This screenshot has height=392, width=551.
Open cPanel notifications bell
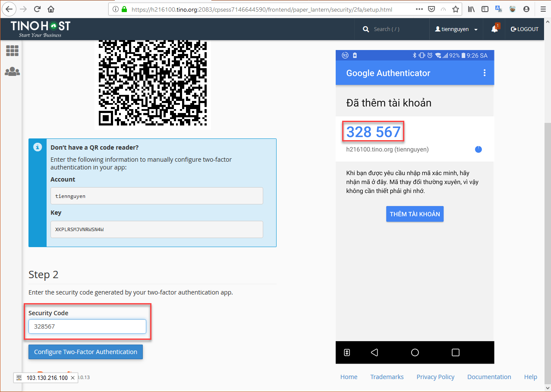point(494,29)
